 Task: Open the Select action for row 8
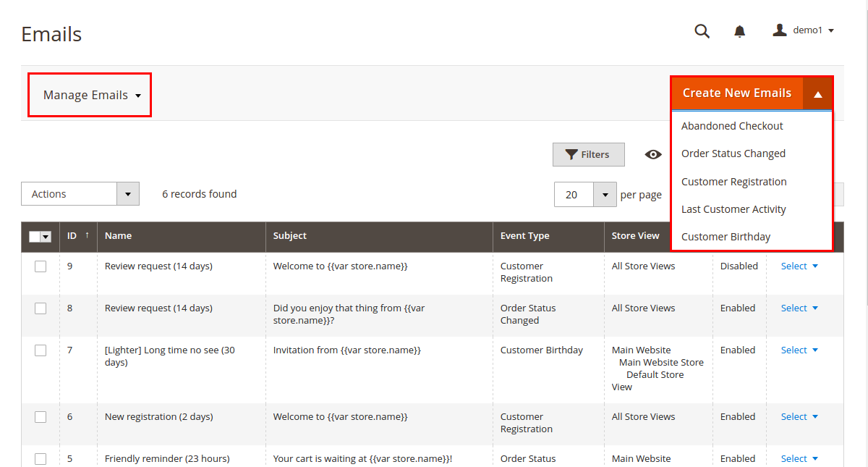click(x=799, y=308)
